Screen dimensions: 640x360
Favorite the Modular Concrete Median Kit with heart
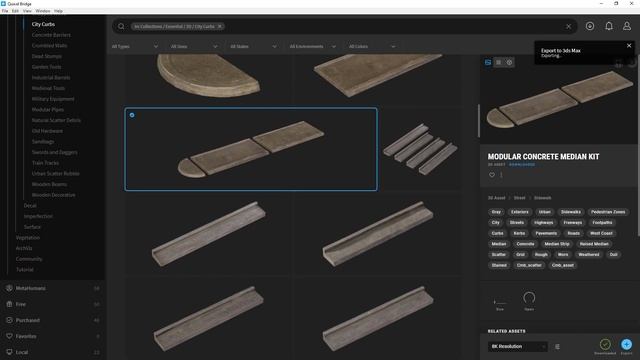point(492,175)
